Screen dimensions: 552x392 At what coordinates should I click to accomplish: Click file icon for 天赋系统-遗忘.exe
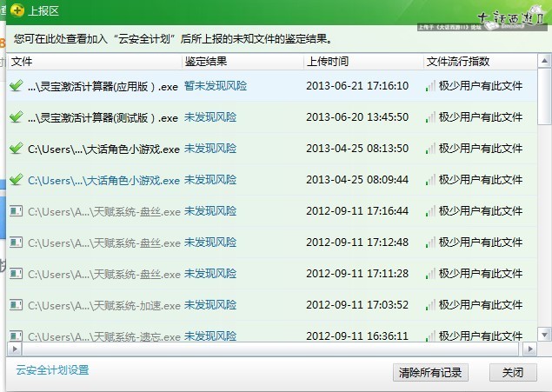[16, 336]
